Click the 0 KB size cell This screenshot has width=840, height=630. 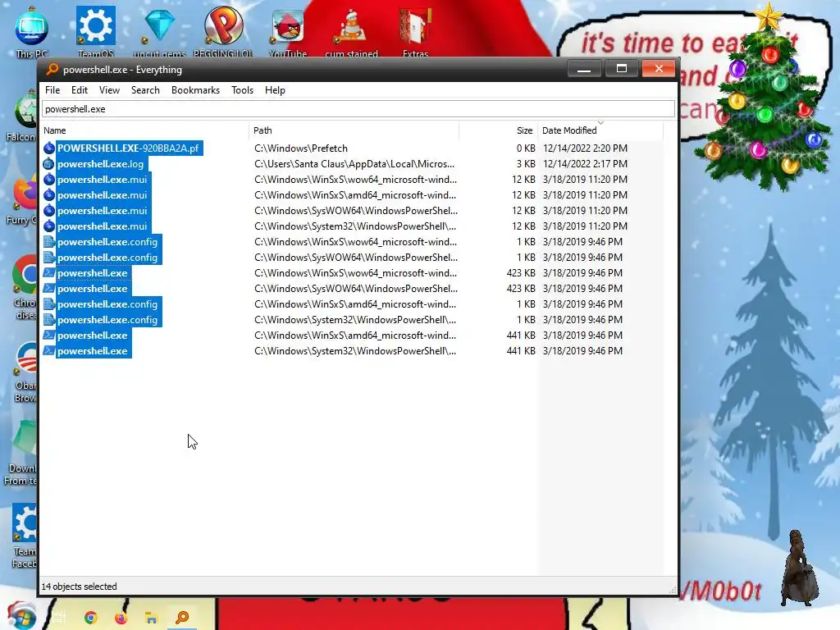coord(526,148)
